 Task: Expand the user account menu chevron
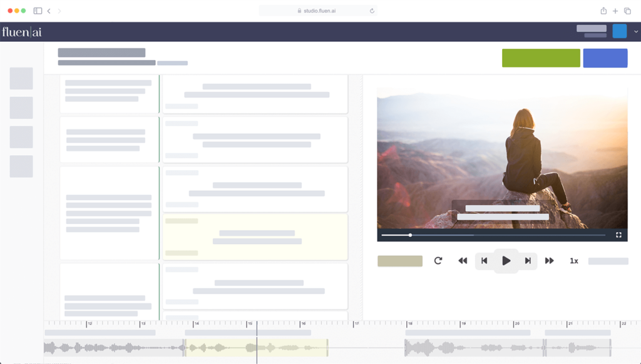click(x=636, y=32)
